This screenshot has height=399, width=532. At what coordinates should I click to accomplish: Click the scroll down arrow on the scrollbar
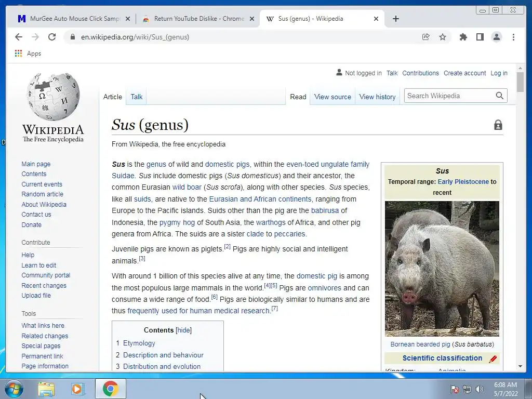520,366
